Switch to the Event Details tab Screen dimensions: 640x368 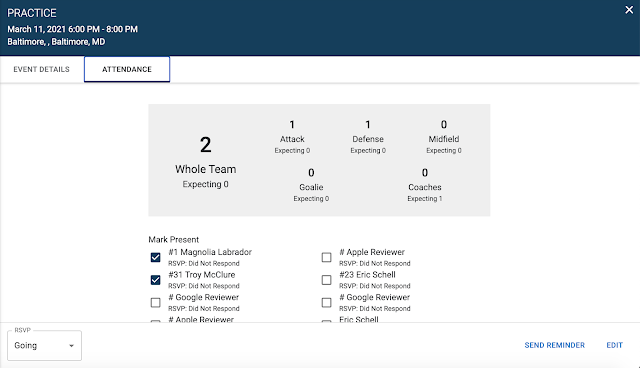42,69
